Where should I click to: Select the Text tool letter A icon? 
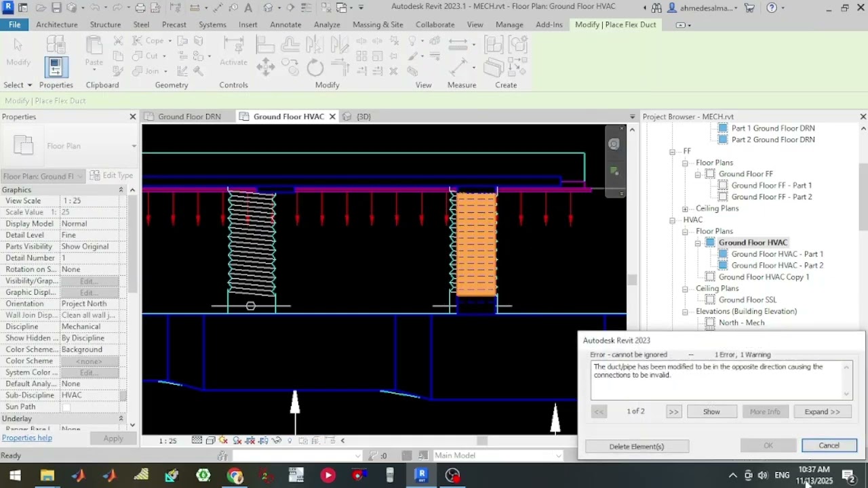pos(248,7)
